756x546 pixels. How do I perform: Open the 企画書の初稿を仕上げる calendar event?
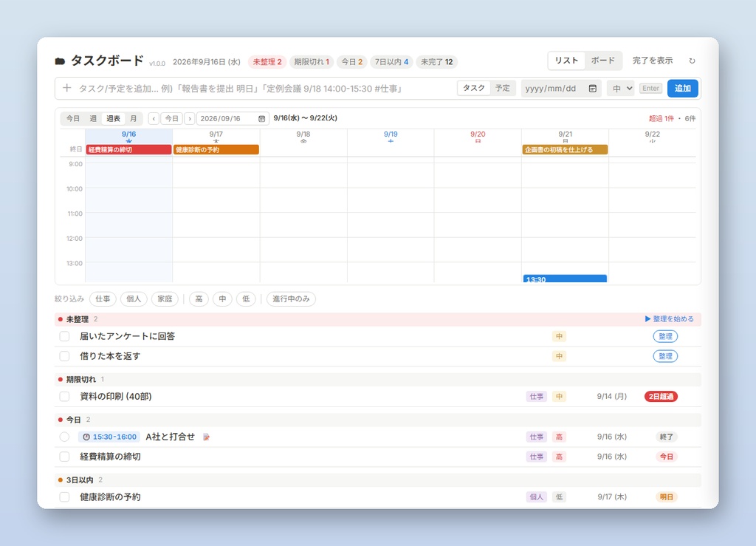pos(565,149)
